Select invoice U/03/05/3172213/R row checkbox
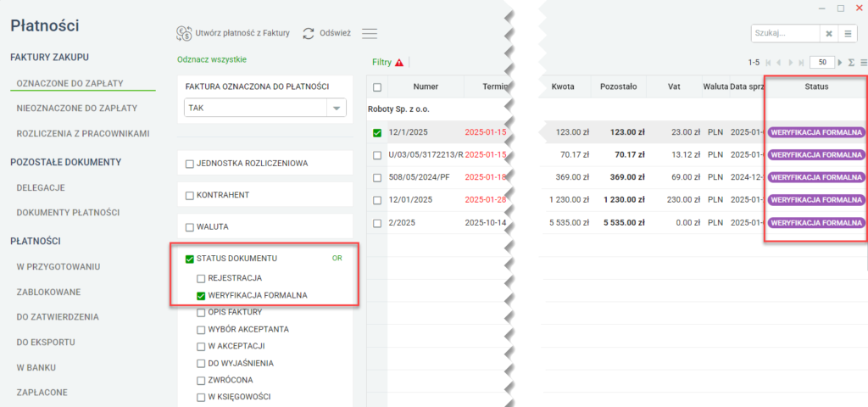868x407 pixels. [377, 156]
